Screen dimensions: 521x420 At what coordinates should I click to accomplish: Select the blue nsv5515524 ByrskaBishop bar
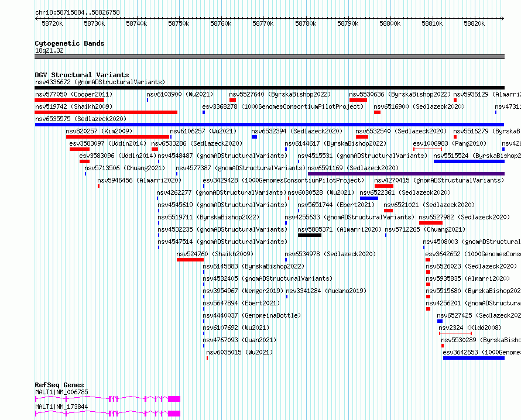[x=469, y=161]
